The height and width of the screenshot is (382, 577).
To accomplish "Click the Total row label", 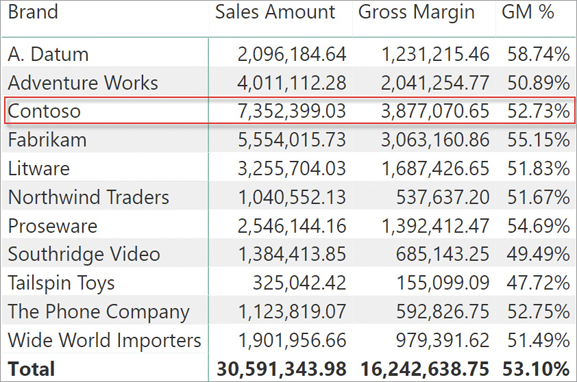I will 32,369.
